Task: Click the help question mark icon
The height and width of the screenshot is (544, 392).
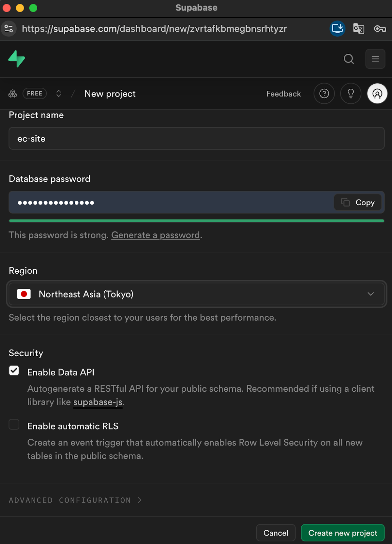Action: 324,93
